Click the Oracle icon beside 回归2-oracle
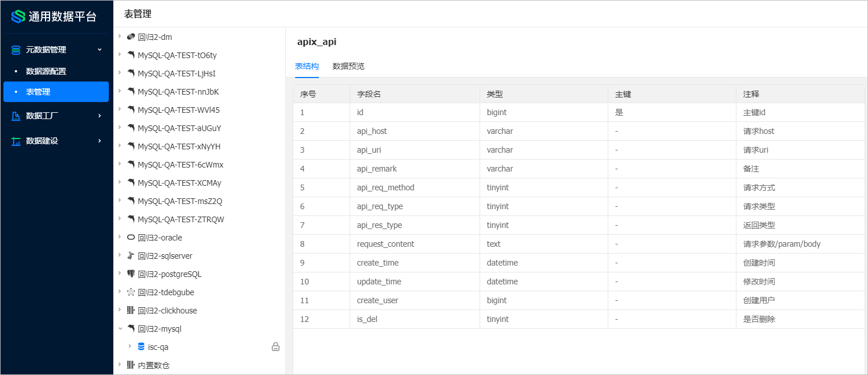 click(x=130, y=237)
